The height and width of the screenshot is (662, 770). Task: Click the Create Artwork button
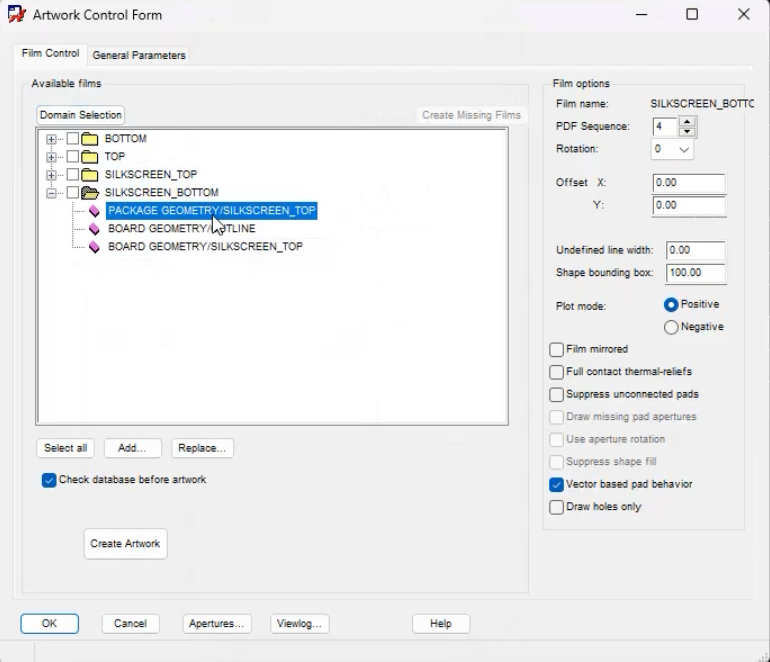click(x=125, y=544)
